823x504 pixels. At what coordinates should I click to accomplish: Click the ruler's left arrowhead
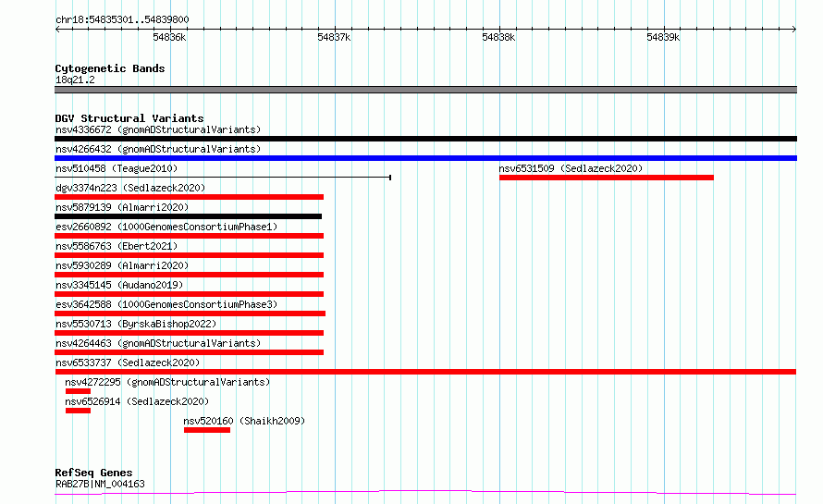57,30
